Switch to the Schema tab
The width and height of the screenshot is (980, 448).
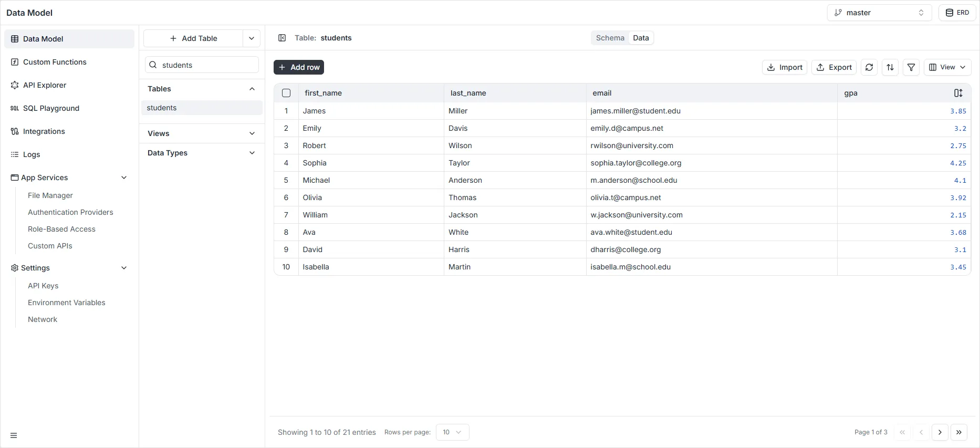(x=610, y=38)
